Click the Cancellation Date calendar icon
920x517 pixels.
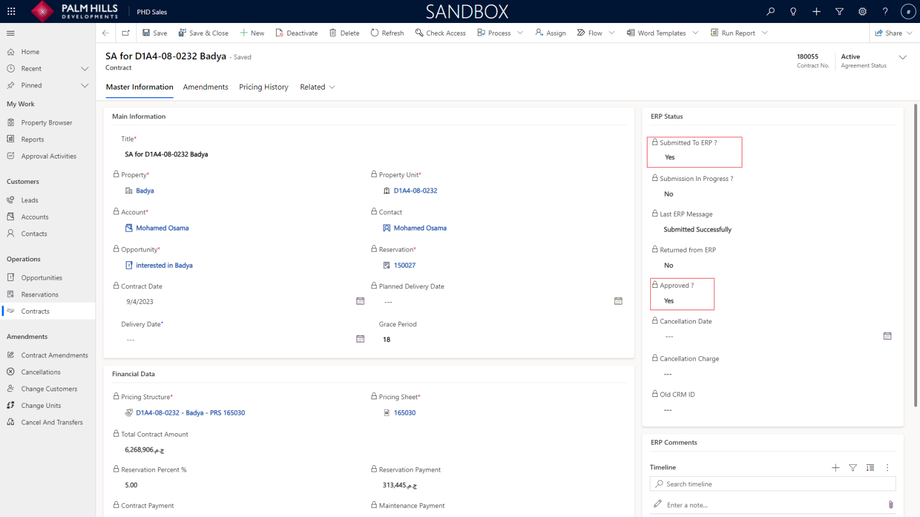click(887, 336)
